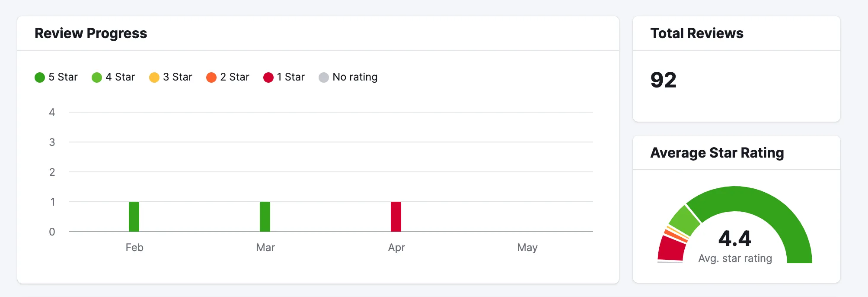Image resolution: width=868 pixels, height=297 pixels.
Task: Select the March 5 Star bar
Action: coord(265,216)
